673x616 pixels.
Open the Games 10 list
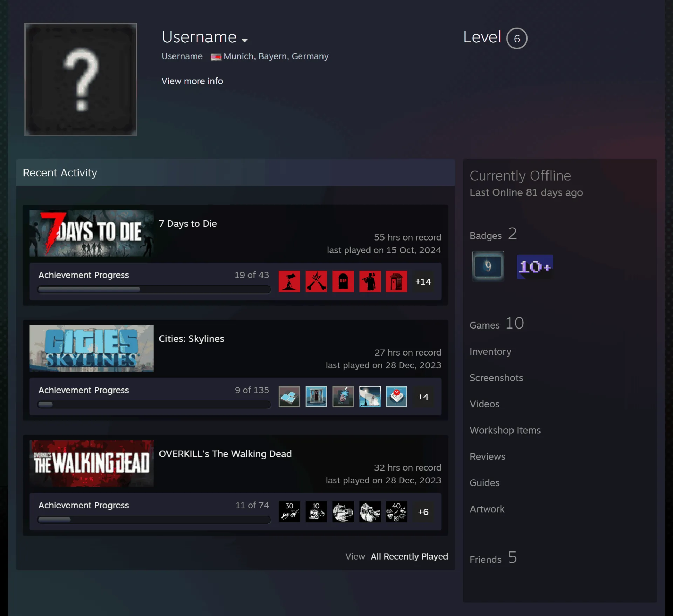[497, 324]
